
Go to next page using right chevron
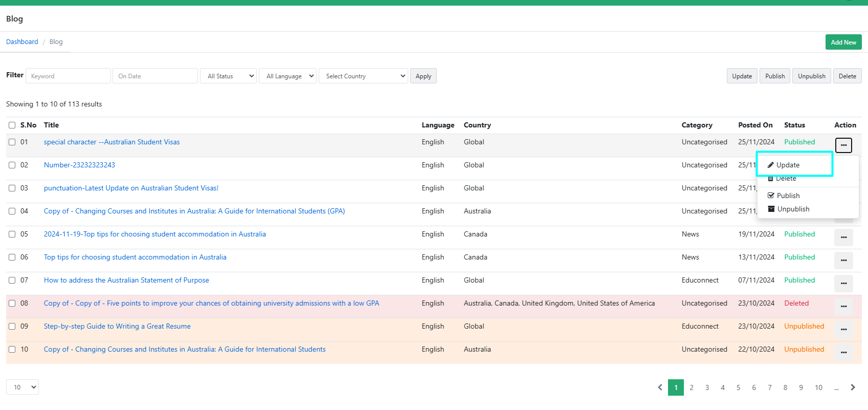coord(853,387)
